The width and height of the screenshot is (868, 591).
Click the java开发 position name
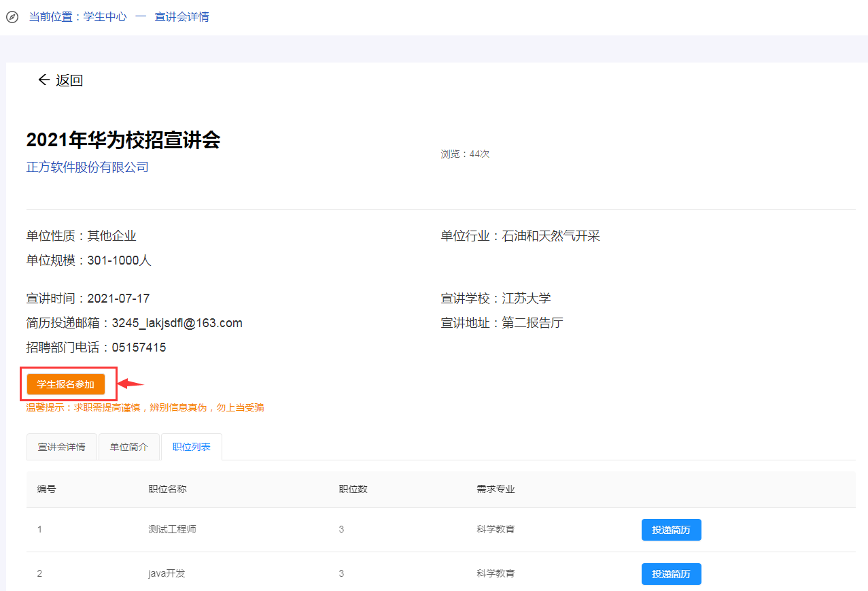167,573
